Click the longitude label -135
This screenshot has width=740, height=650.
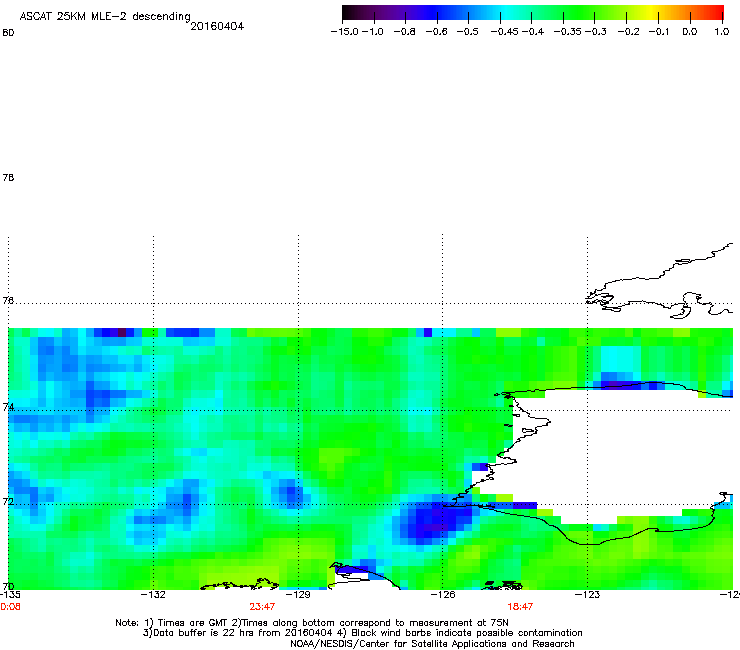point(10,595)
